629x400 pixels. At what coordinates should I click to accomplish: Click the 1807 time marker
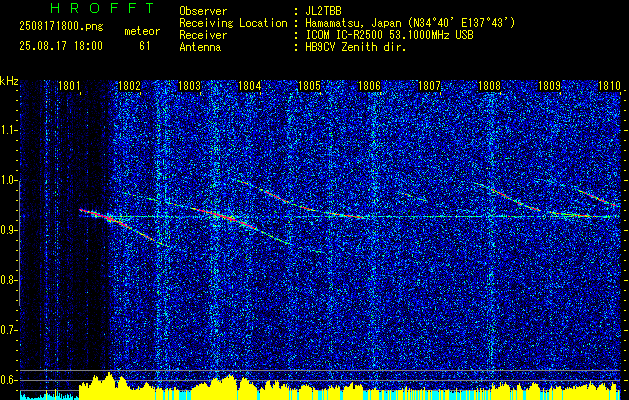click(x=430, y=85)
